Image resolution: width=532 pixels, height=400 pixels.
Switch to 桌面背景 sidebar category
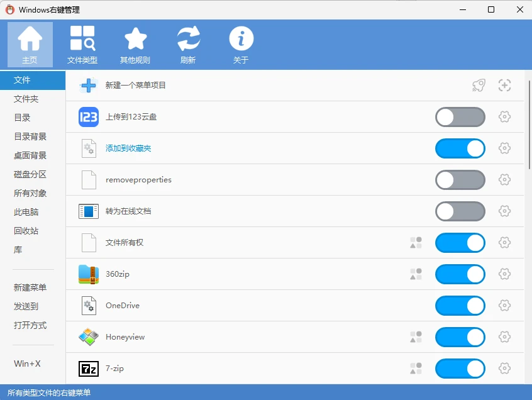click(30, 155)
